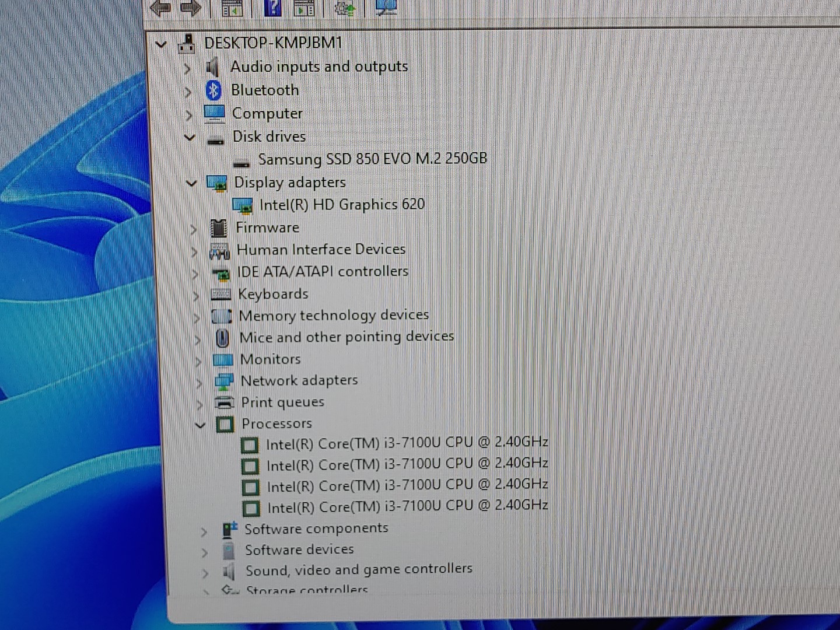Collapse the DESKTOP-KMPJBM1 root node
840x630 pixels.
coord(161,44)
